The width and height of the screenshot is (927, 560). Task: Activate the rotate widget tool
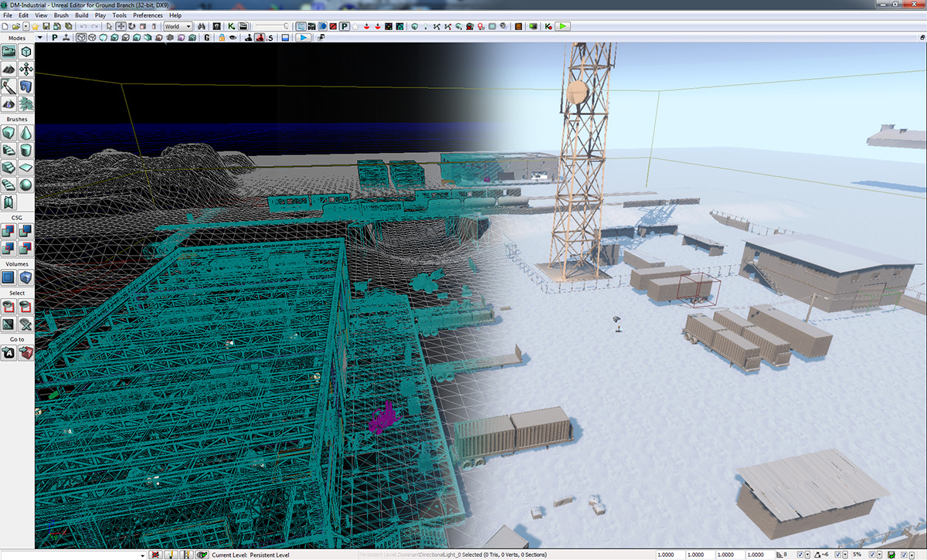132,26
